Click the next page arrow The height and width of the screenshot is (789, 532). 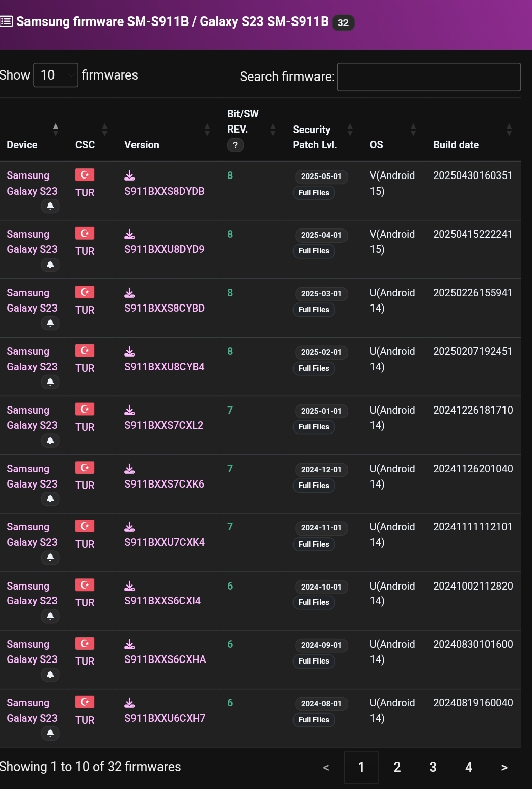click(504, 767)
